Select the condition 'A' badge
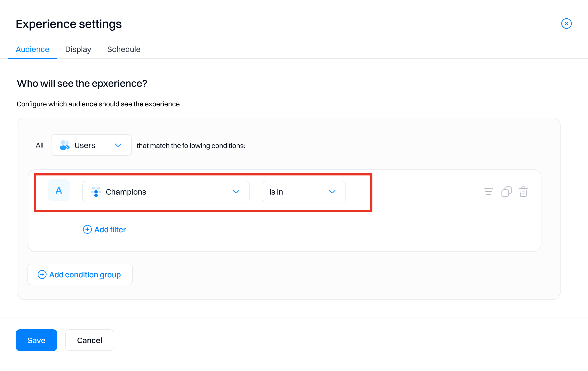 point(59,190)
